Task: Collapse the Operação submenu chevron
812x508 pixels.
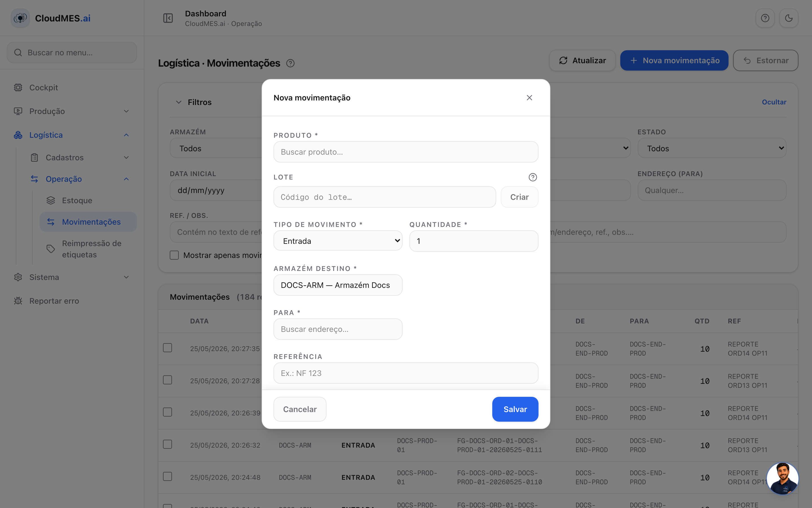Action: click(127, 179)
